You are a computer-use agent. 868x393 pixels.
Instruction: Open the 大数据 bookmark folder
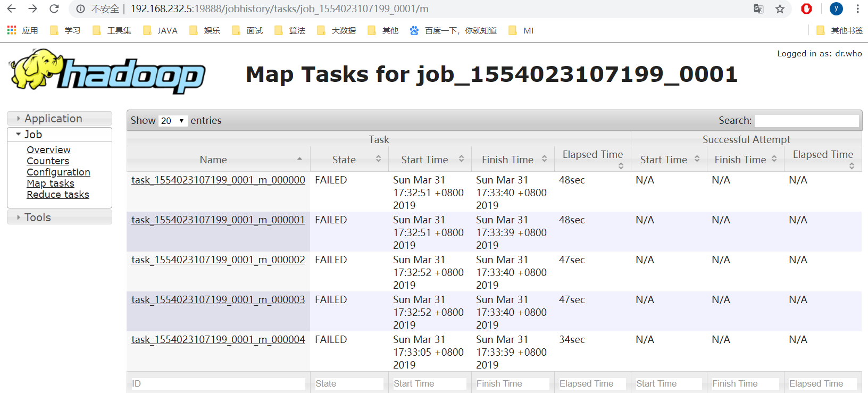pyautogui.click(x=336, y=30)
